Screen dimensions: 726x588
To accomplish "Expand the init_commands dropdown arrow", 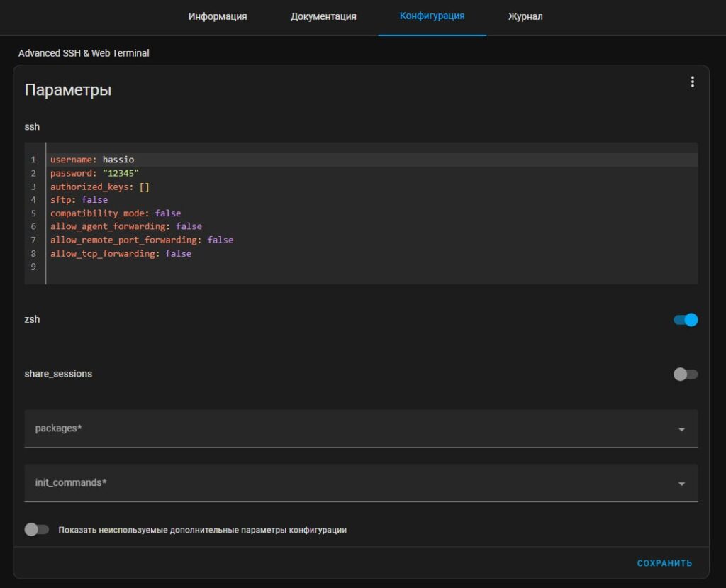I will pos(681,484).
